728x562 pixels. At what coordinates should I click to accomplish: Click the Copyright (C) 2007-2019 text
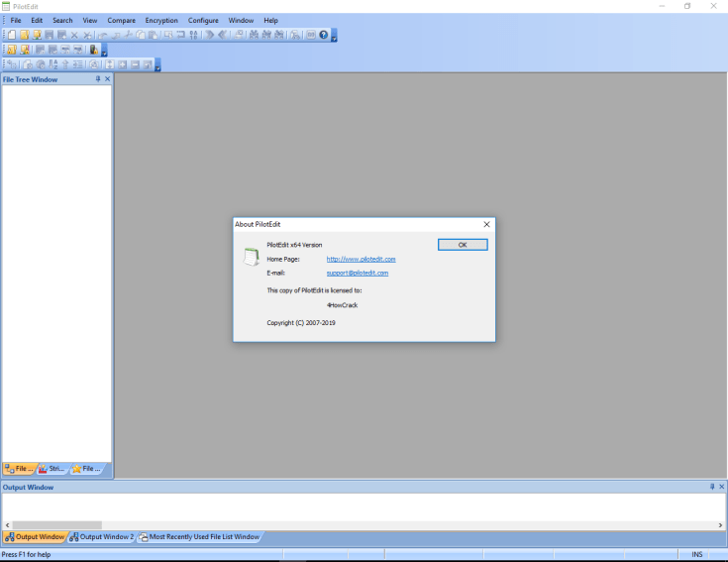(301, 323)
